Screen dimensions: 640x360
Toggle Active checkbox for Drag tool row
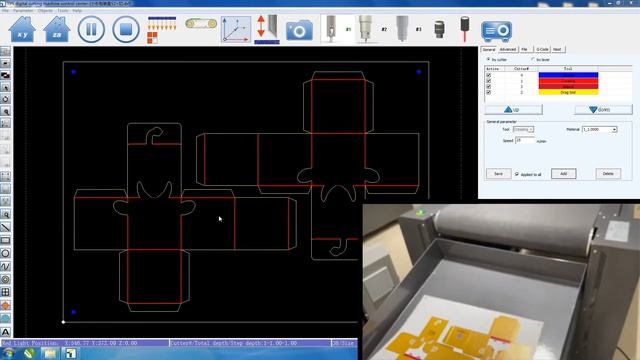point(489,92)
